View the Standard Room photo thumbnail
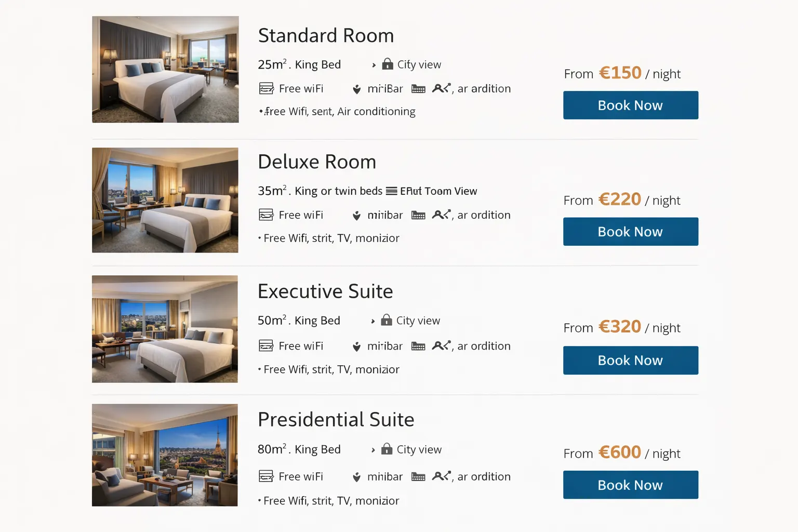This screenshot has width=798, height=532. point(165,70)
